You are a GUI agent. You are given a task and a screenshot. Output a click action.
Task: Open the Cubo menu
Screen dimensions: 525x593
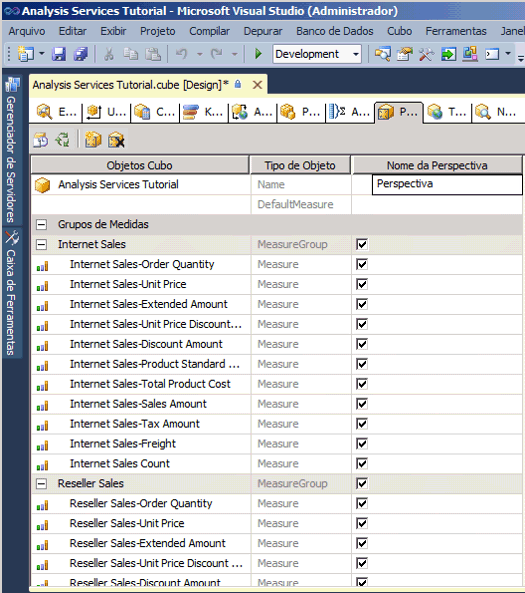[x=399, y=31]
